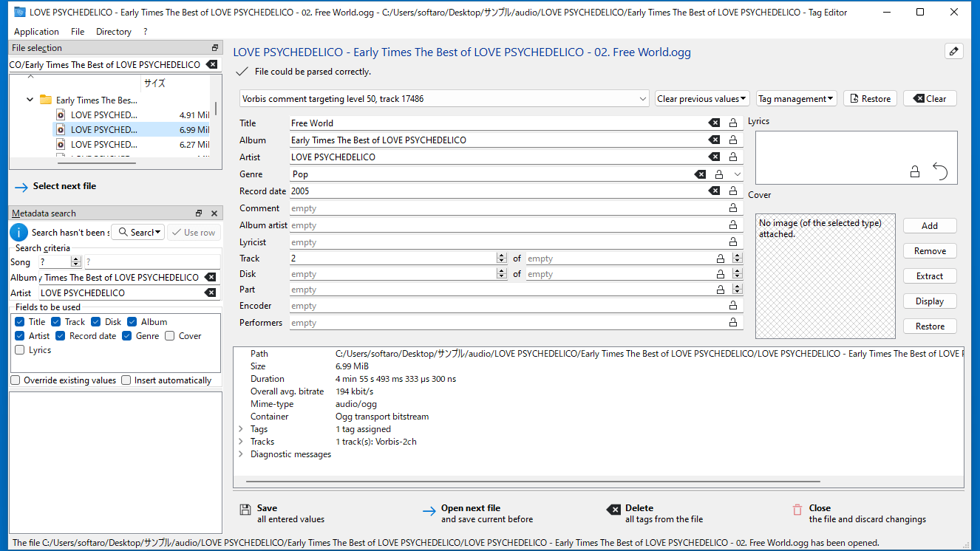Screen dimensions: 980x551
Task: Click into the Comment field
Action: (x=508, y=208)
